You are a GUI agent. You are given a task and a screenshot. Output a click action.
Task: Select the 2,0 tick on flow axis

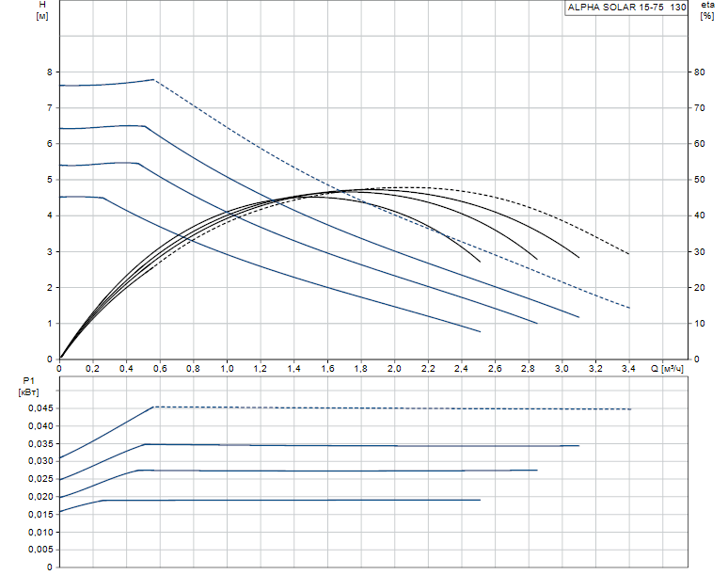[x=394, y=369]
